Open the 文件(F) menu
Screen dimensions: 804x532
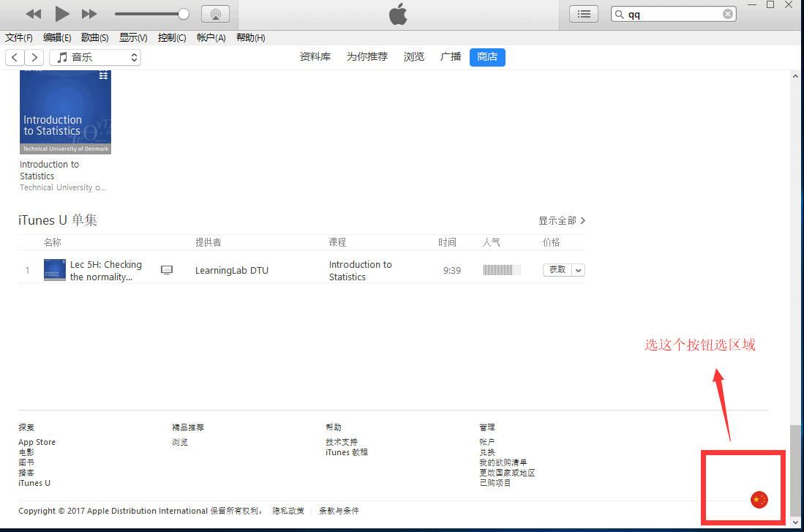click(19, 37)
